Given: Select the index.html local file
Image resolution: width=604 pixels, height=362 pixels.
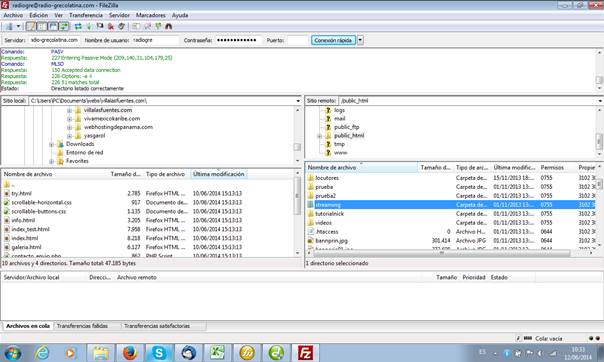Looking at the screenshot, I should 25,238.
